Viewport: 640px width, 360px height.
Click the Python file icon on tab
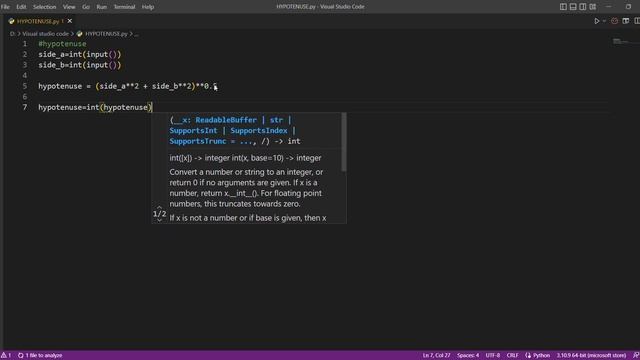(x=11, y=21)
